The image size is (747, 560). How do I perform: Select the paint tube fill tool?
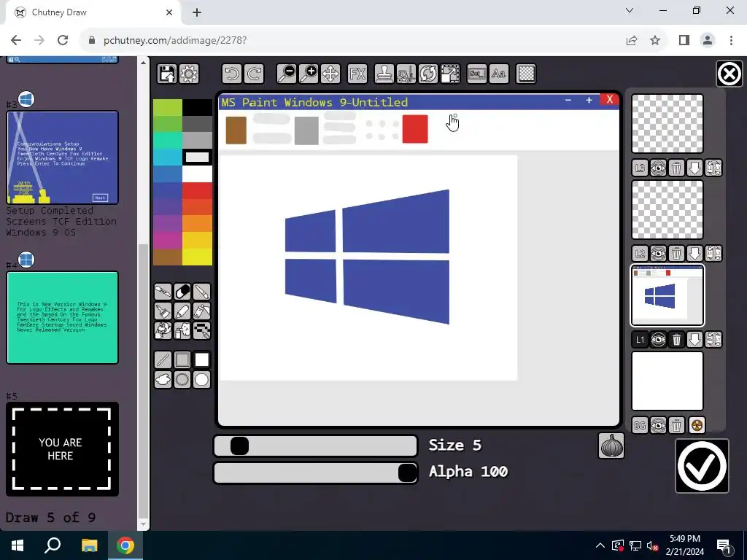pyautogui.click(x=202, y=311)
